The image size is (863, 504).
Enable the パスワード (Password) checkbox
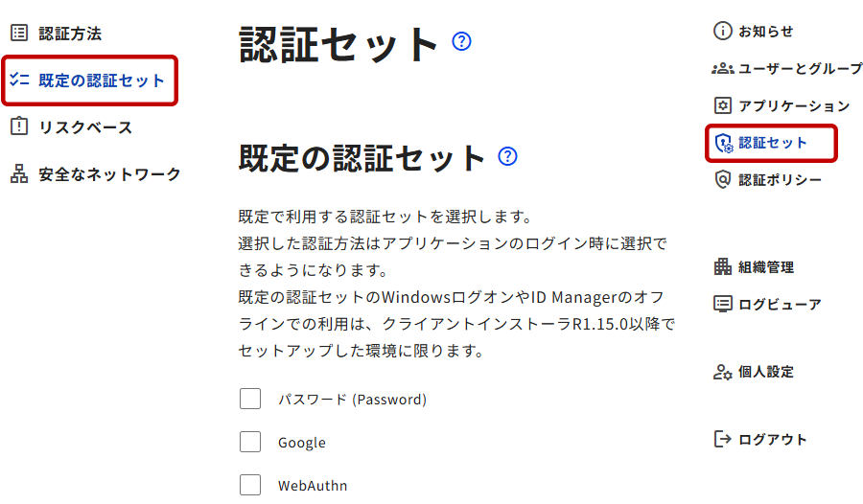(250, 399)
